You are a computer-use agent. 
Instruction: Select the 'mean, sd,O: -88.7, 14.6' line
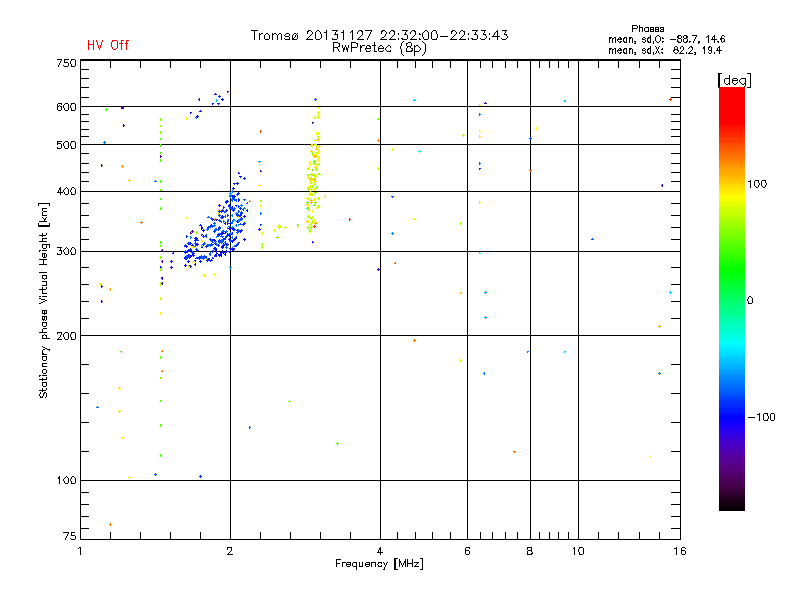(x=666, y=39)
